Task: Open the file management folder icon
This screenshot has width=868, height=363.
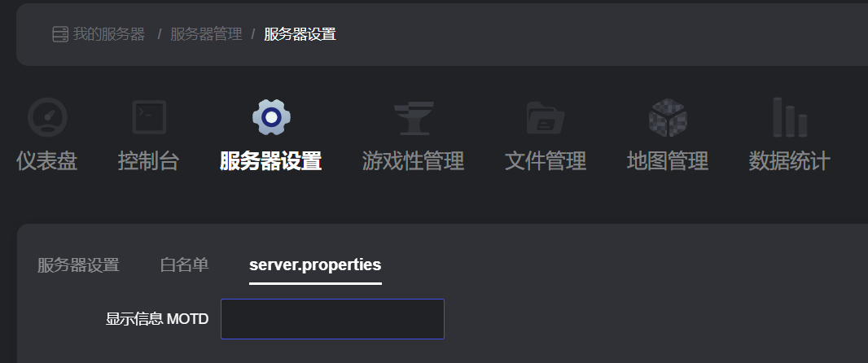Action: click(546, 118)
